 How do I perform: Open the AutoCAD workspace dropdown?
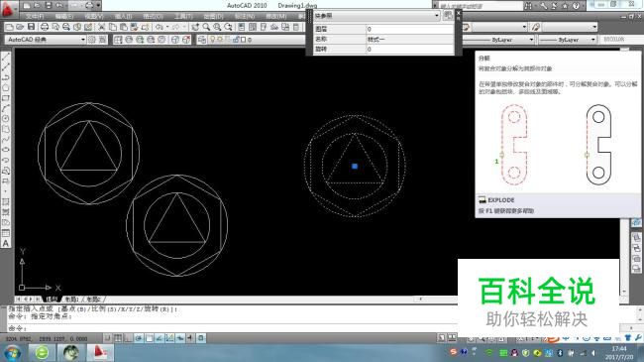tap(46, 40)
